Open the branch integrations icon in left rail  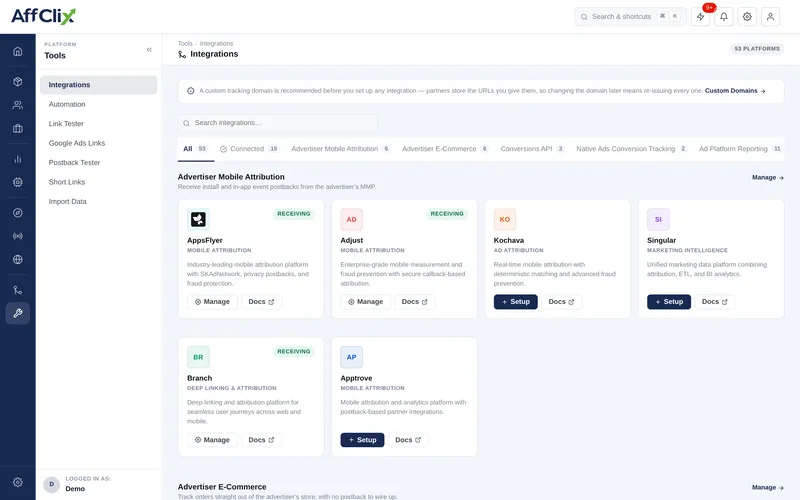coord(18,290)
